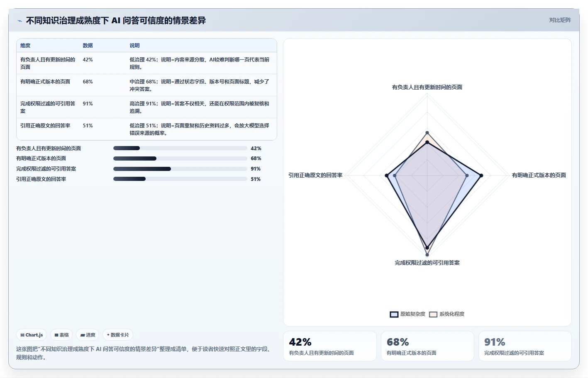Click the 引用正确原文的回答率 progress bar
Screen dimensions: 588x378
(180, 179)
